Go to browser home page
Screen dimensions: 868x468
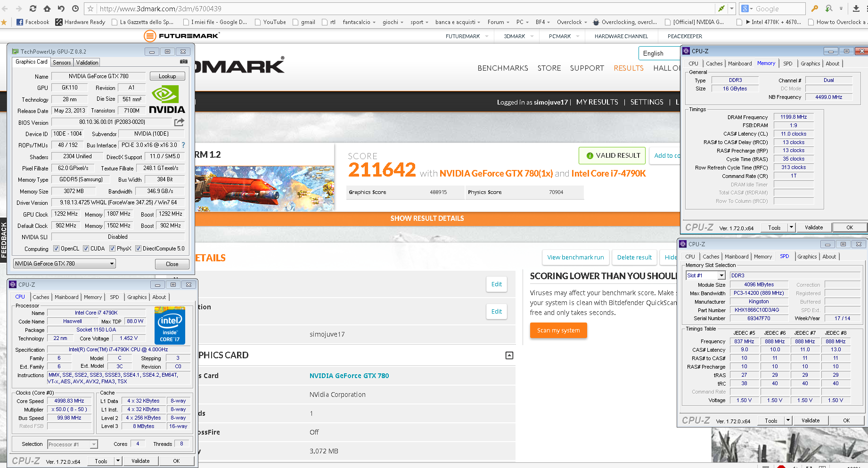[x=47, y=8]
